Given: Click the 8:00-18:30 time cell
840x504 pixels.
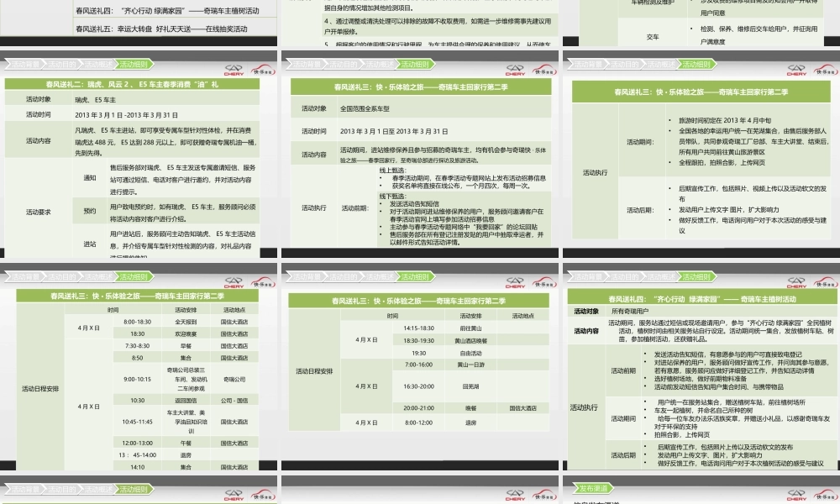Looking at the screenshot, I should pos(137,322).
